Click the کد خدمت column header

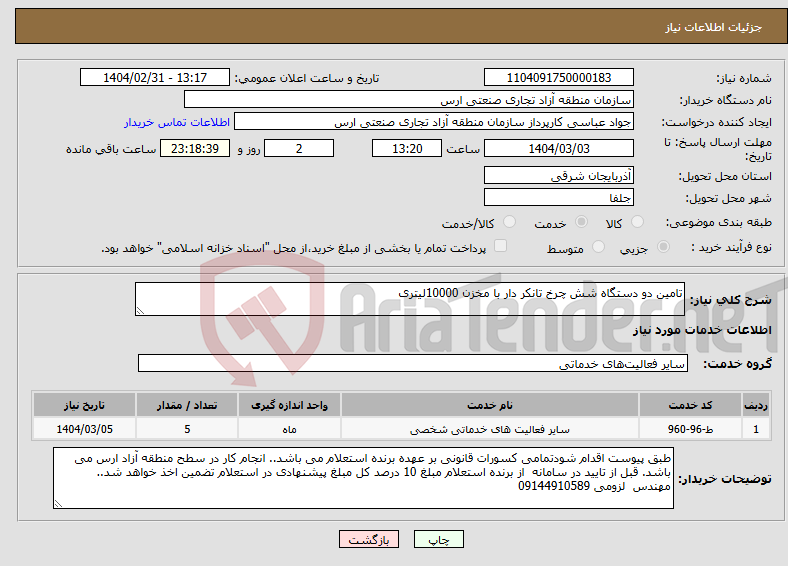tap(691, 405)
